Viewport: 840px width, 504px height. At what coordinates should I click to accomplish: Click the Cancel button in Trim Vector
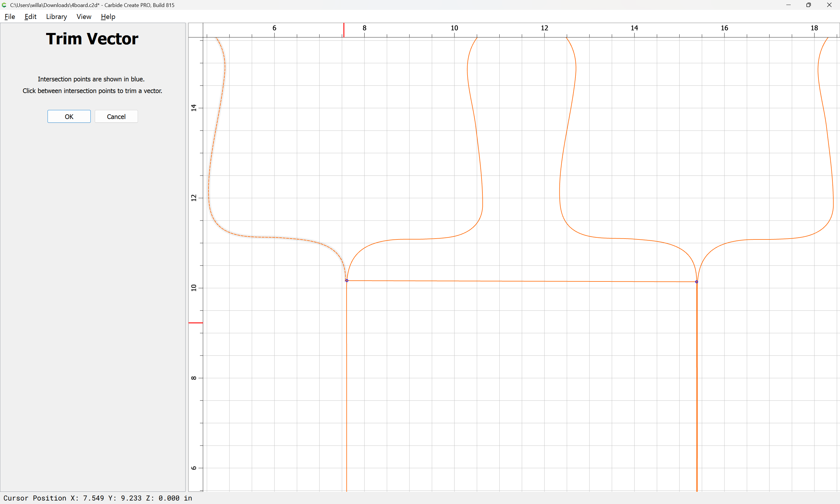(116, 116)
